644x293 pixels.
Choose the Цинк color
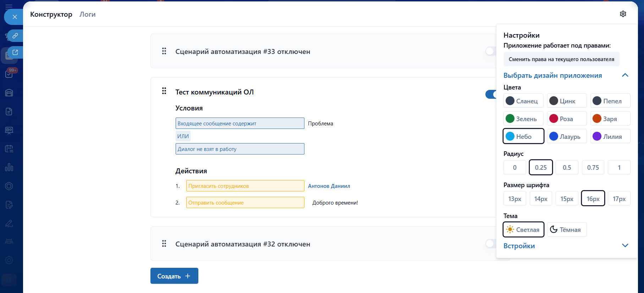click(x=567, y=101)
